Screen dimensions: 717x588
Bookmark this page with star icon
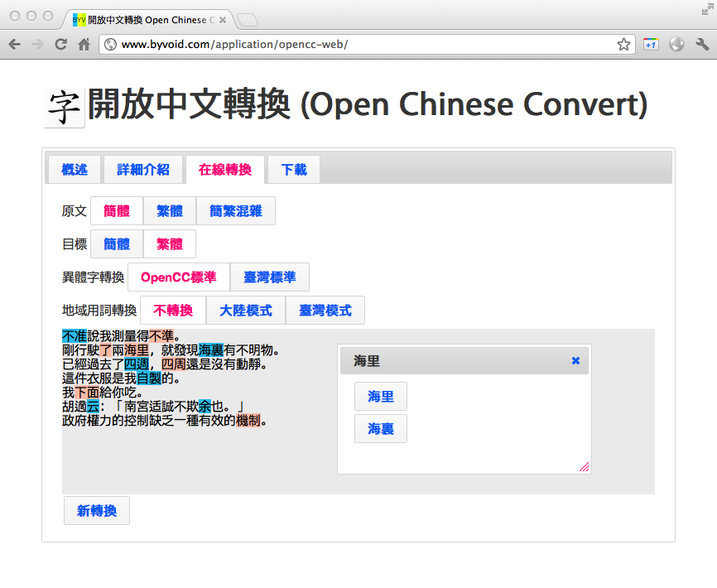coord(623,45)
